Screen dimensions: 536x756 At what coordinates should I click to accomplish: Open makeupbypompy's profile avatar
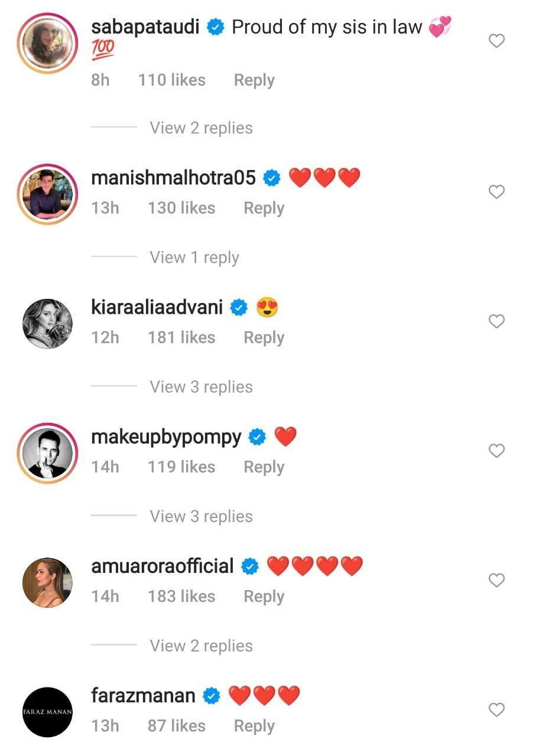tap(47, 453)
